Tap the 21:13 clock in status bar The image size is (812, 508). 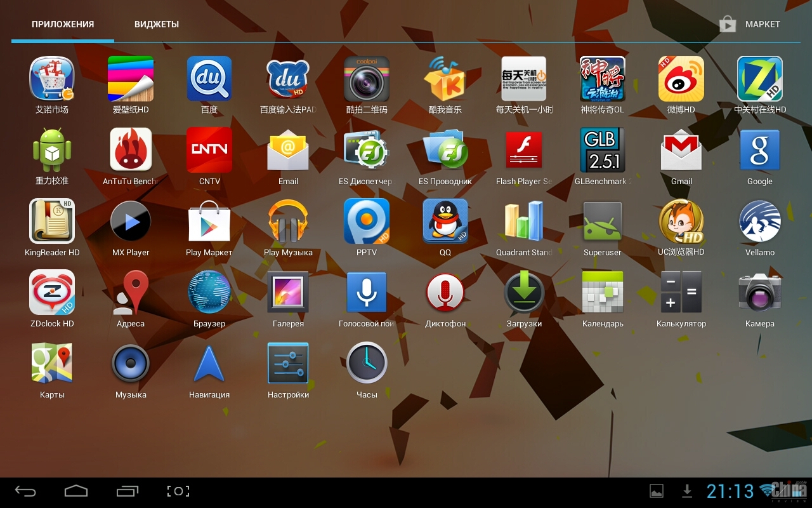coord(730,491)
